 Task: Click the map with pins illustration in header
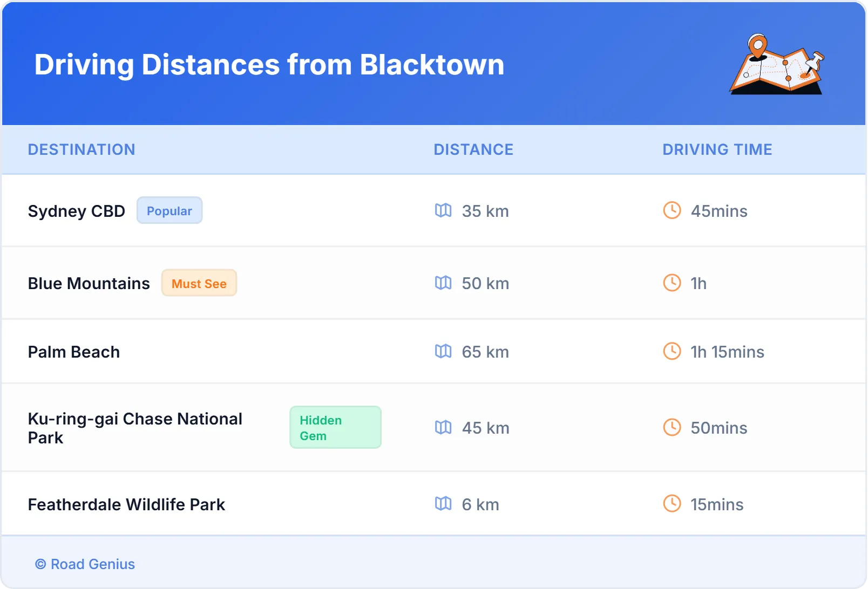pos(777,64)
